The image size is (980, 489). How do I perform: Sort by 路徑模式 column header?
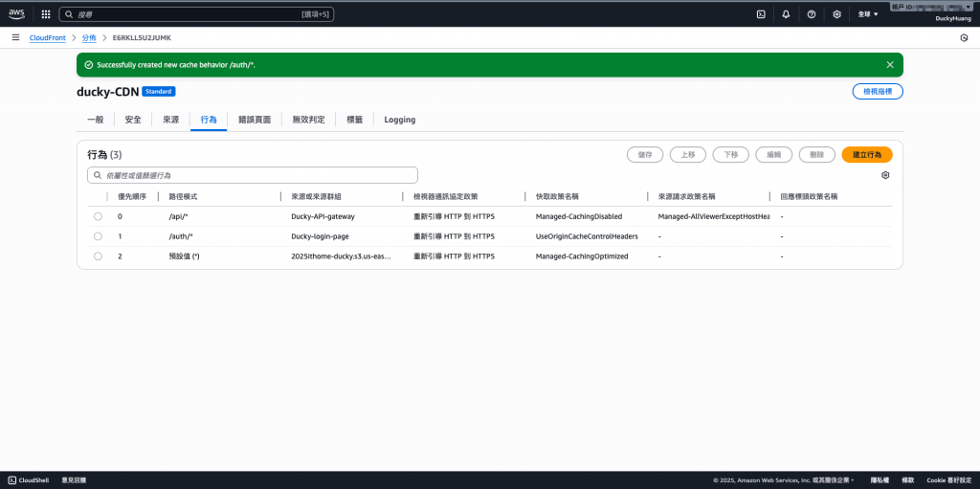(183, 196)
